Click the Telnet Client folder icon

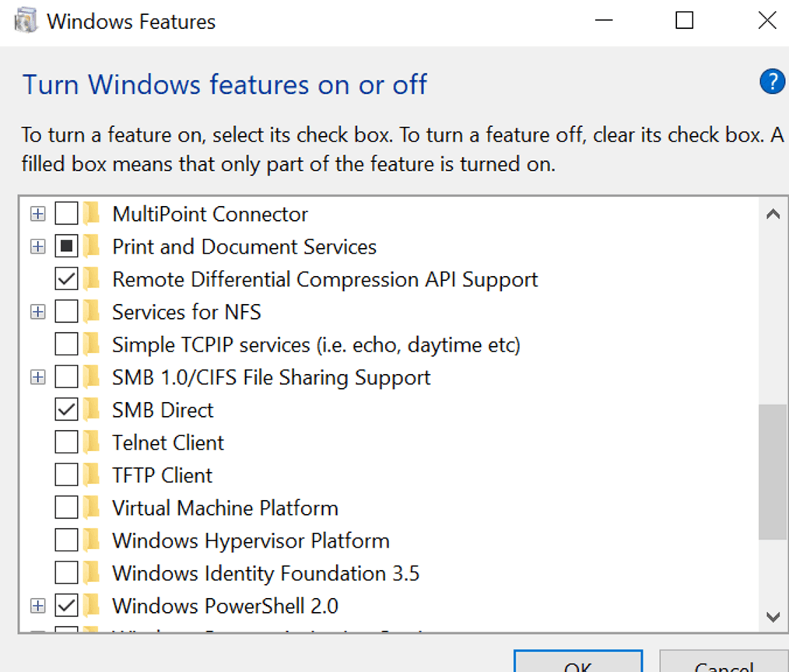pyautogui.click(x=92, y=443)
